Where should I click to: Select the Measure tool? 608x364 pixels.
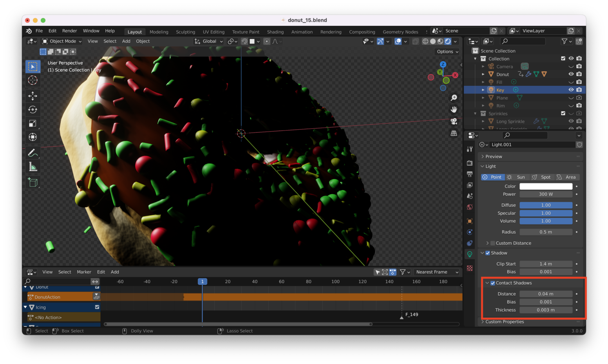(33, 167)
